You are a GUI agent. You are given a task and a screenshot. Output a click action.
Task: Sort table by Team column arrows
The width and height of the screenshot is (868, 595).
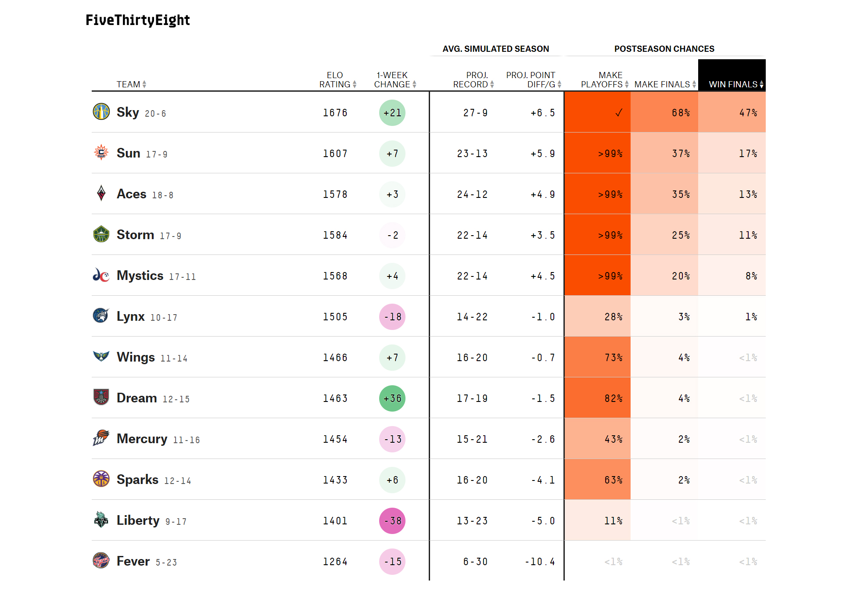pos(144,84)
